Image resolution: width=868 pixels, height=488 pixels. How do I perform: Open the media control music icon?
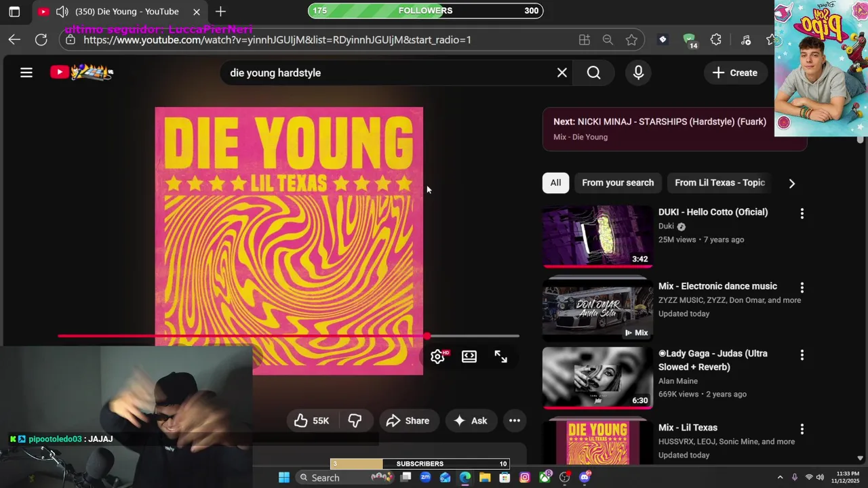[x=746, y=40]
